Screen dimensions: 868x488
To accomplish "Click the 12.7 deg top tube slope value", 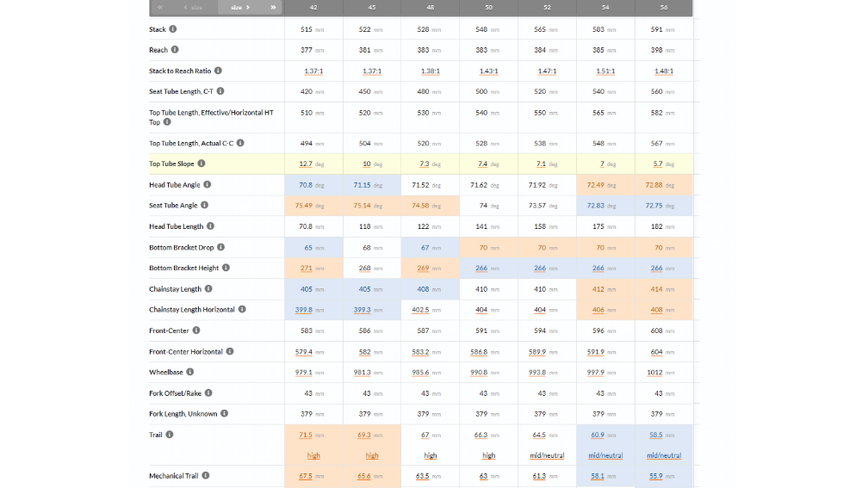I will (x=306, y=164).
